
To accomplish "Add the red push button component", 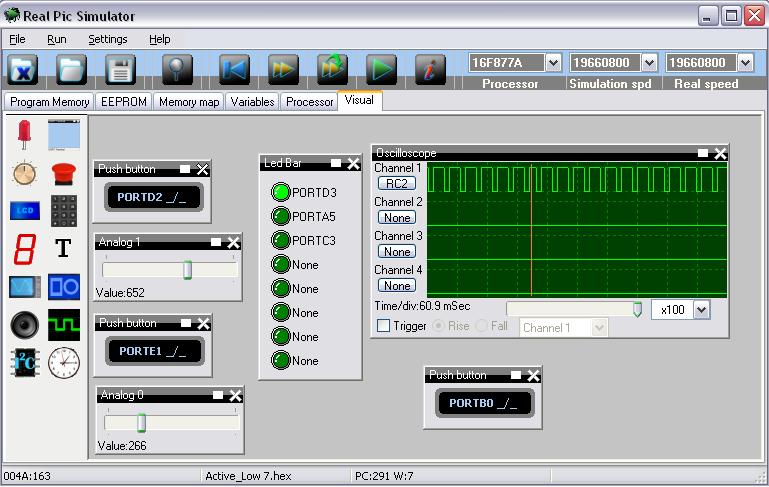I will tap(64, 174).
